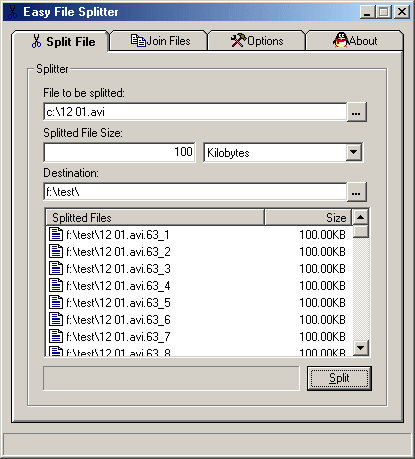
Task: Click the file icon of 12 01.avi.63_7
Action: (x=56, y=336)
